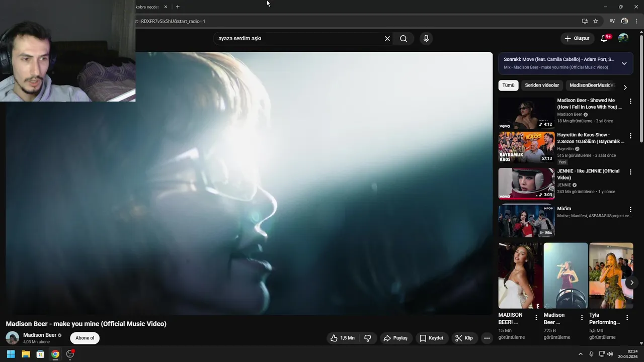Select the Seriden videolar filter chip
This screenshot has height=362, width=644.
tap(542, 85)
